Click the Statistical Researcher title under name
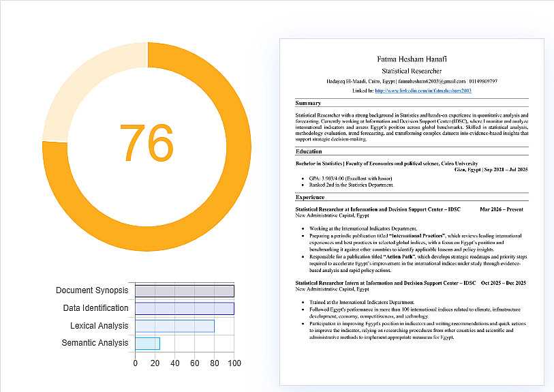Image resolution: width=554 pixels, height=392 pixels. pyautogui.click(x=412, y=71)
